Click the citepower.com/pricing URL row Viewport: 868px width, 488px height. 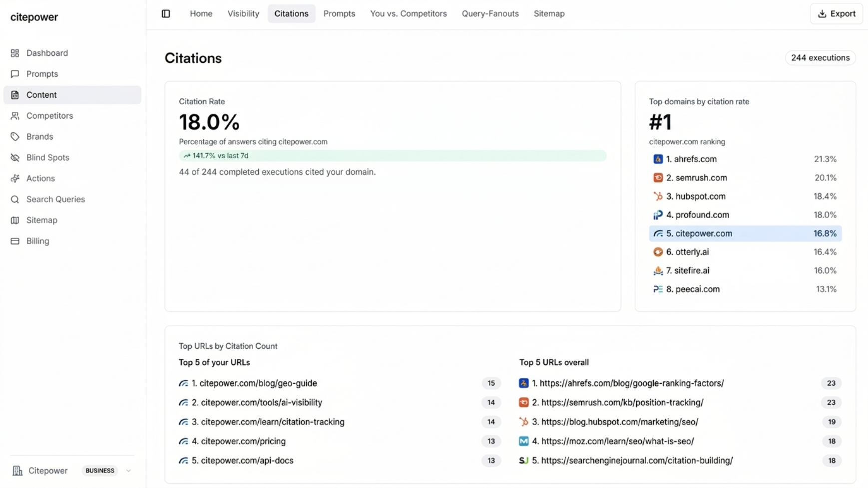(340, 441)
